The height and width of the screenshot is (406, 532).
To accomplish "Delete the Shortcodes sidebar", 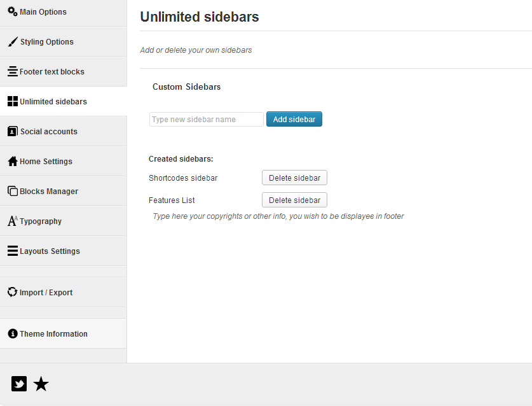I will click(294, 178).
